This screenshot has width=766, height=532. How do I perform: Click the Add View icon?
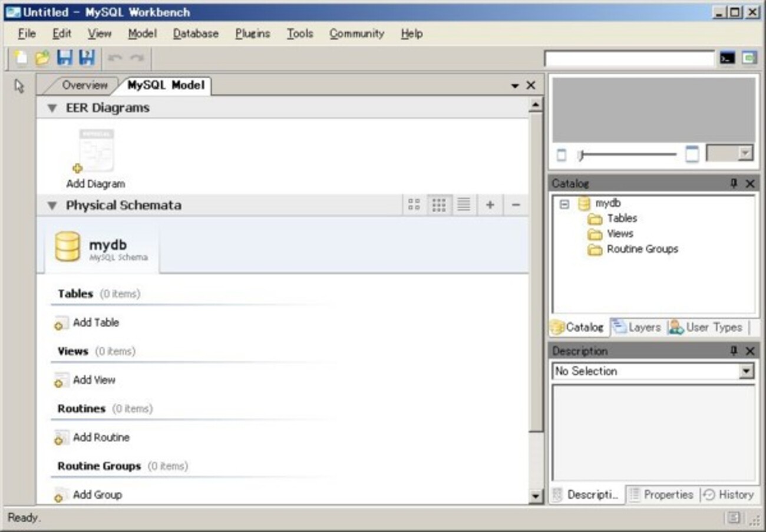61,381
